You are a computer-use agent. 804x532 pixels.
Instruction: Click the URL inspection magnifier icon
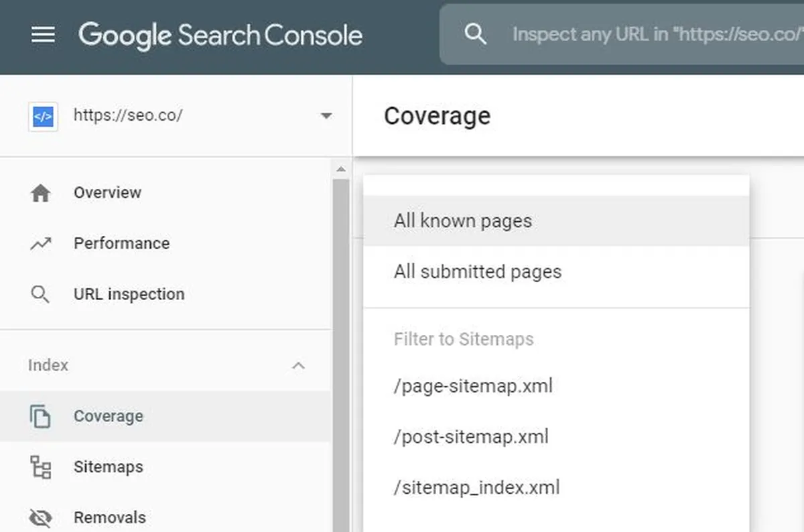tap(41, 295)
